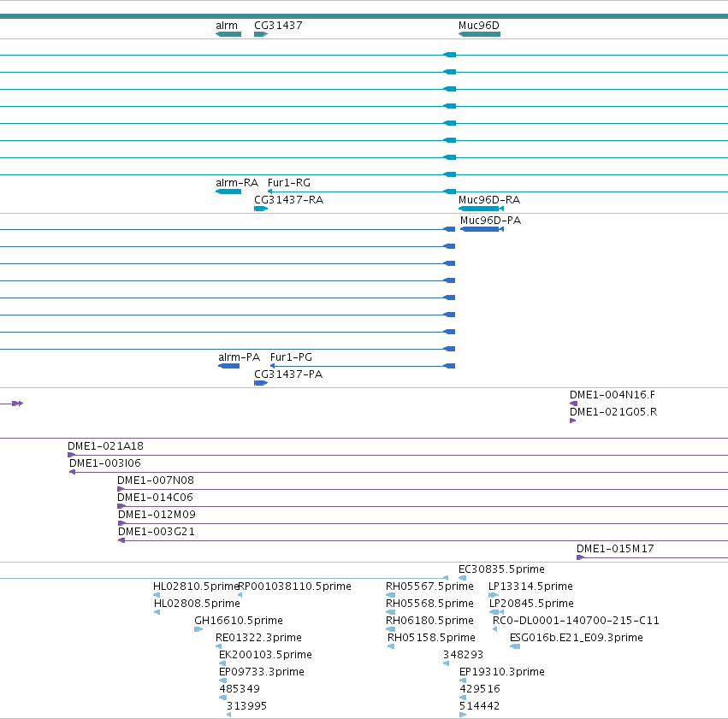
Task: Click CG31437-PA protein feature
Action: pos(261,383)
